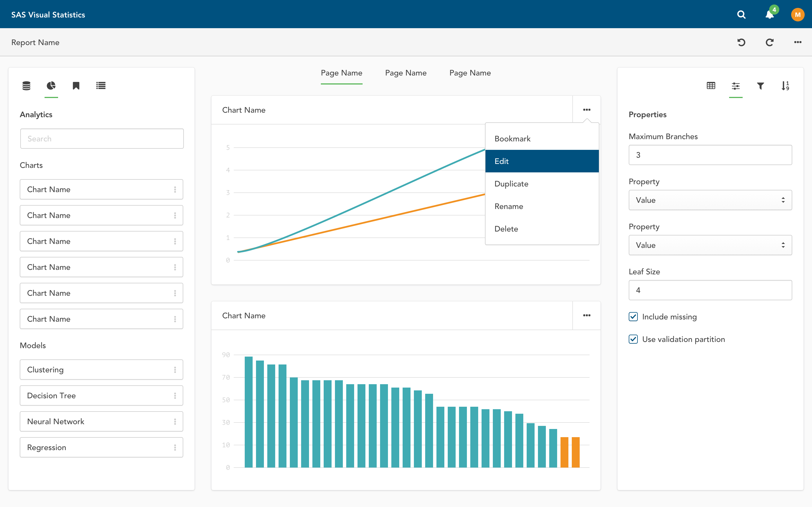Open options menu on bar chart card
812x507 pixels.
[586, 315]
